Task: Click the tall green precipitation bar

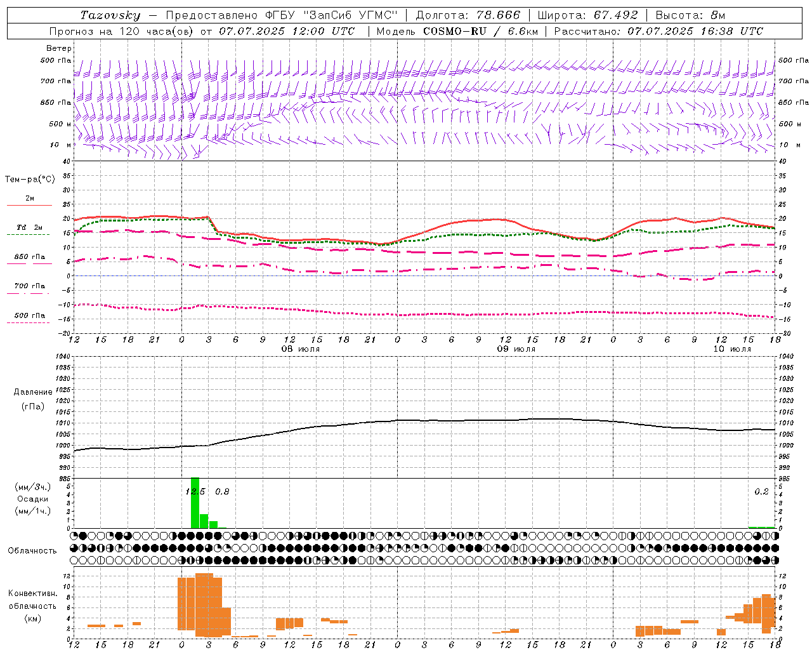Action: point(195,503)
